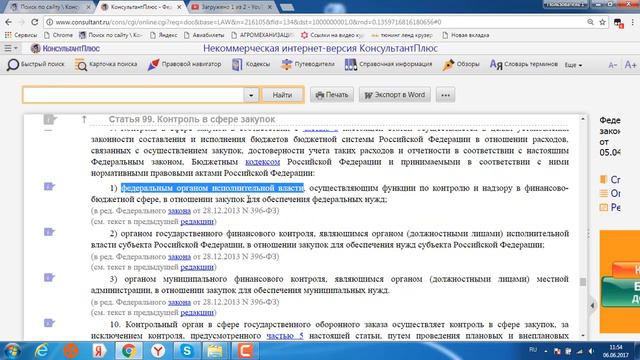The height and width of the screenshot is (360, 640).
Task: Open Путеводители
Action: [x=308, y=64]
